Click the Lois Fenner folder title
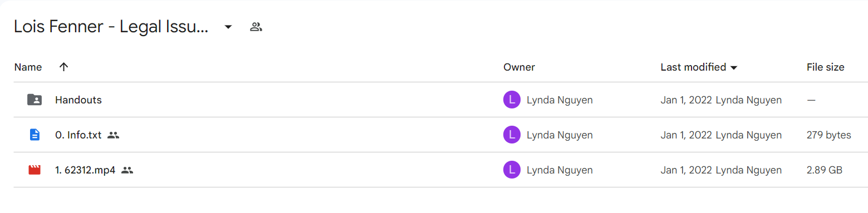 [111, 27]
